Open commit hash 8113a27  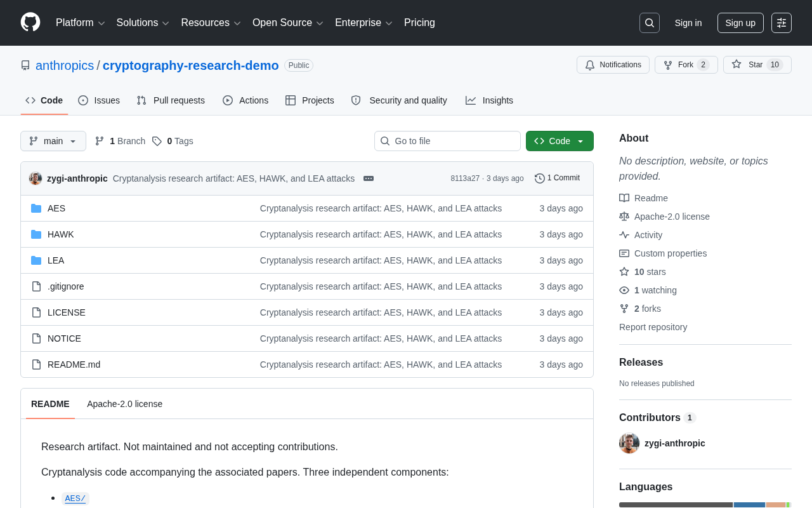coord(465,178)
